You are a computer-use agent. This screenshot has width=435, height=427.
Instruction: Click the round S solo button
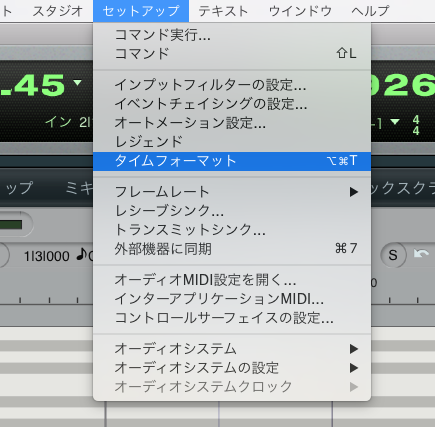[x=393, y=255]
